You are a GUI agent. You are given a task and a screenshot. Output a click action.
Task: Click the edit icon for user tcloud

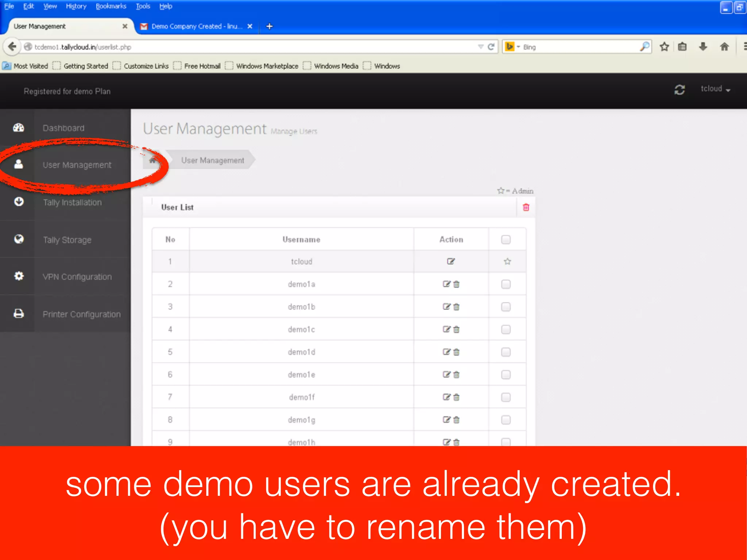tap(451, 261)
